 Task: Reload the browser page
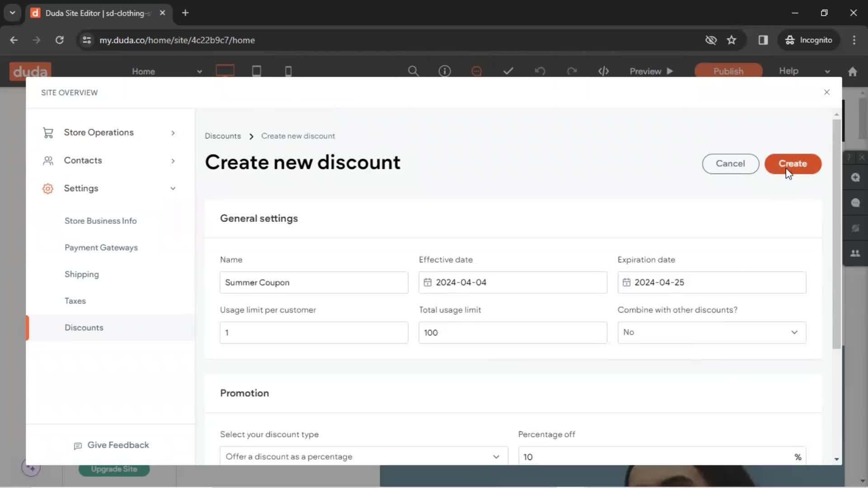(x=59, y=40)
